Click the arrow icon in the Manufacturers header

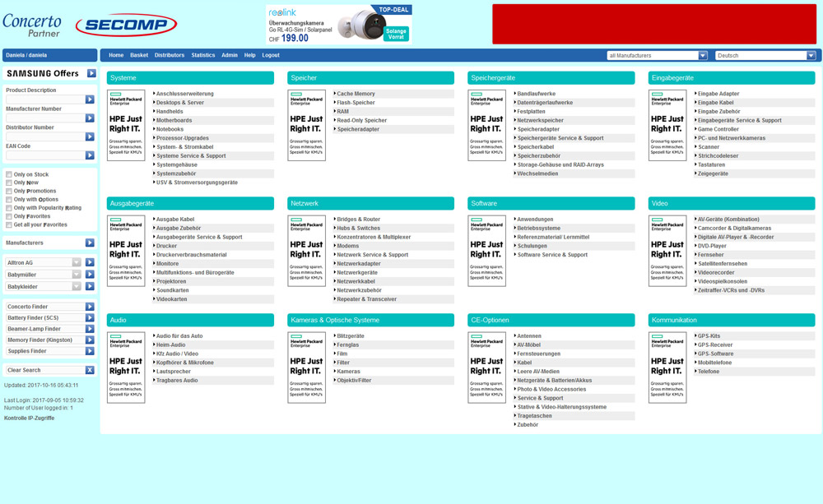[x=90, y=243]
